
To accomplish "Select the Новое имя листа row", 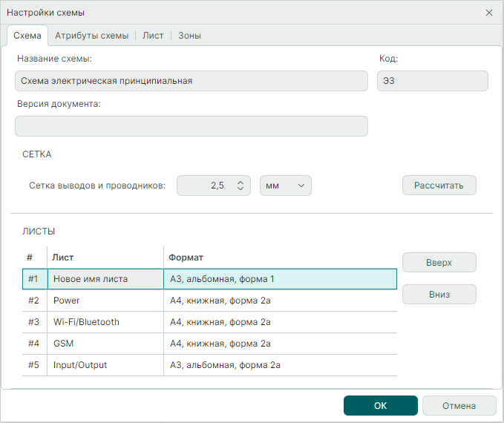I will tap(105, 279).
